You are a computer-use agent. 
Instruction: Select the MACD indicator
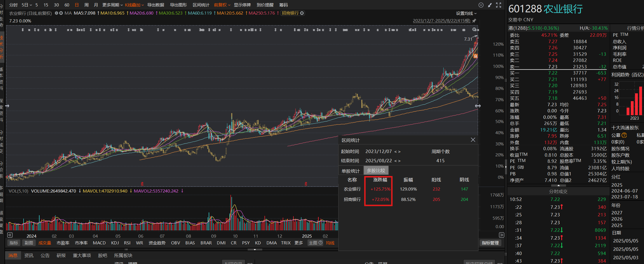(x=99, y=243)
